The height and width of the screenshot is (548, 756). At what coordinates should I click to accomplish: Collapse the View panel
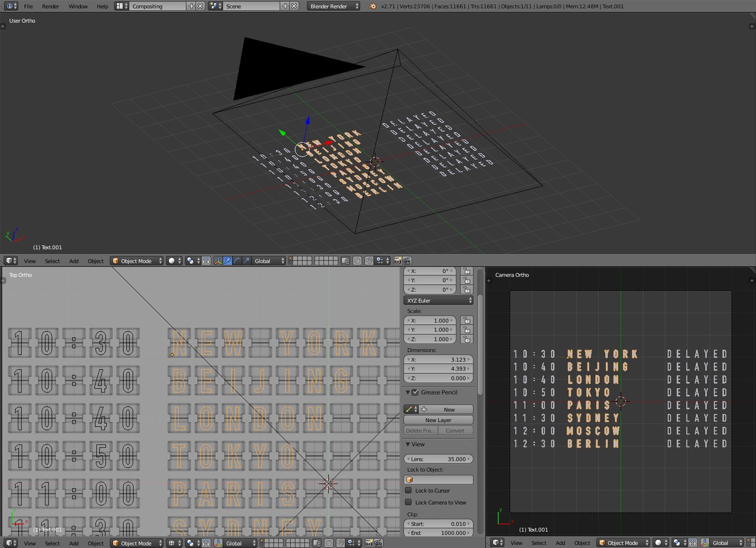pos(407,444)
